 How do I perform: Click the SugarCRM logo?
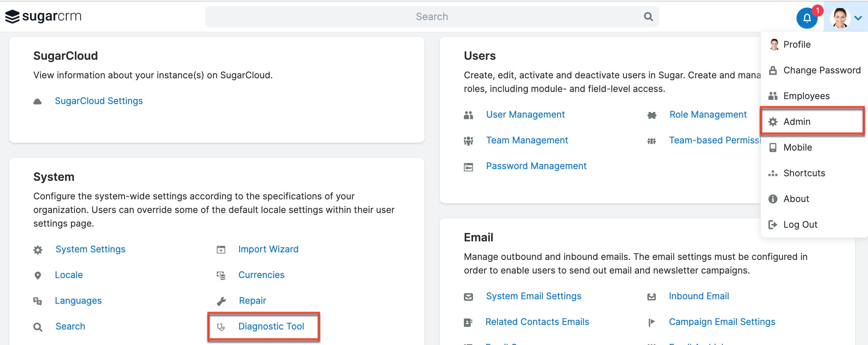pyautogui.click(x=43, y=17)
